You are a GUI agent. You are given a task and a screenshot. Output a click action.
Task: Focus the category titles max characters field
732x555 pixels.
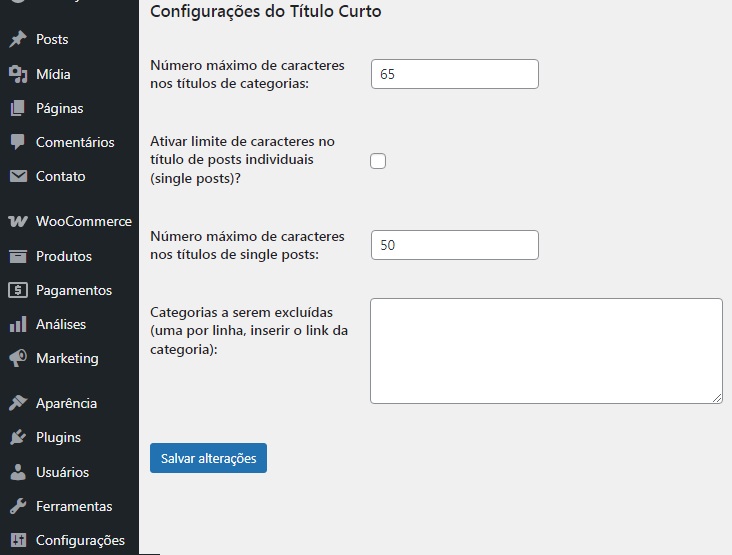point(455,74)
